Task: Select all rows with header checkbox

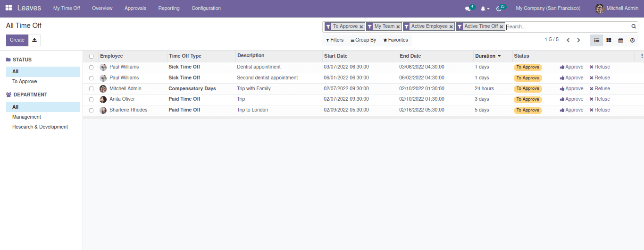Action: 91,56
